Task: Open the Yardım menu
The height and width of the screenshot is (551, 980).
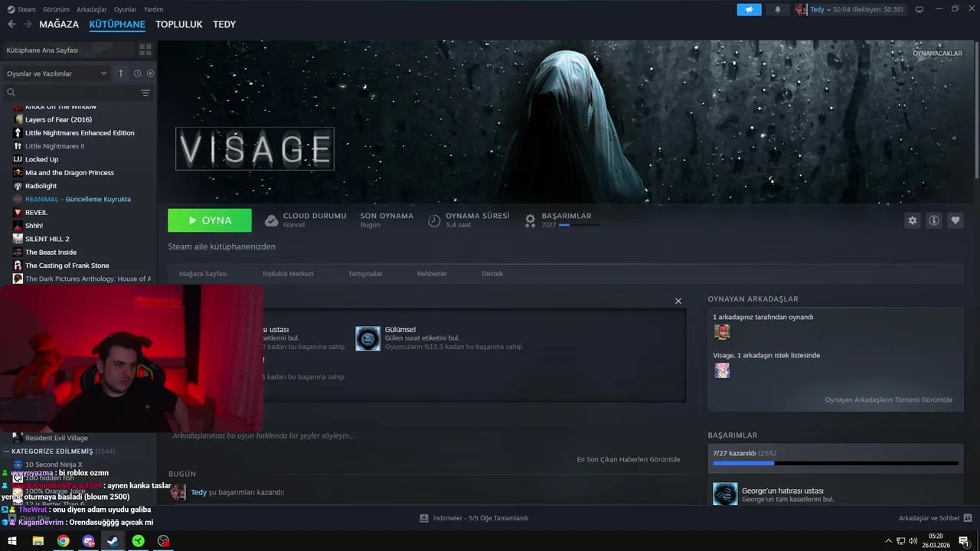Action: pyautogui.click(x=153, y=9)
